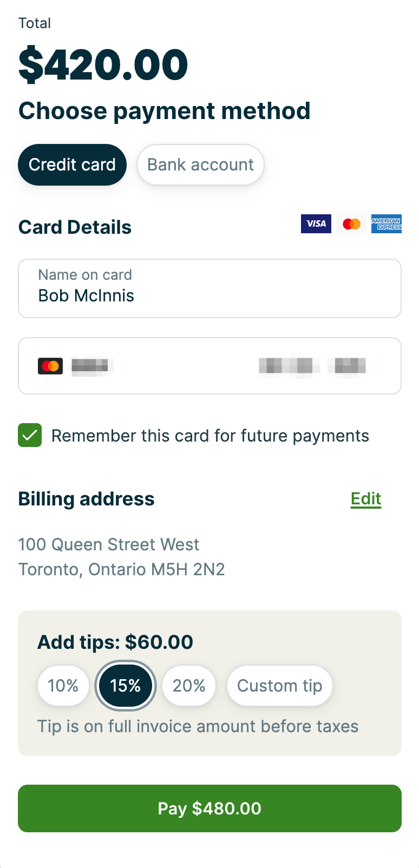This screenshot has height=868, width=419.
Task: Edit the billing address
Action: click(365, 499)
